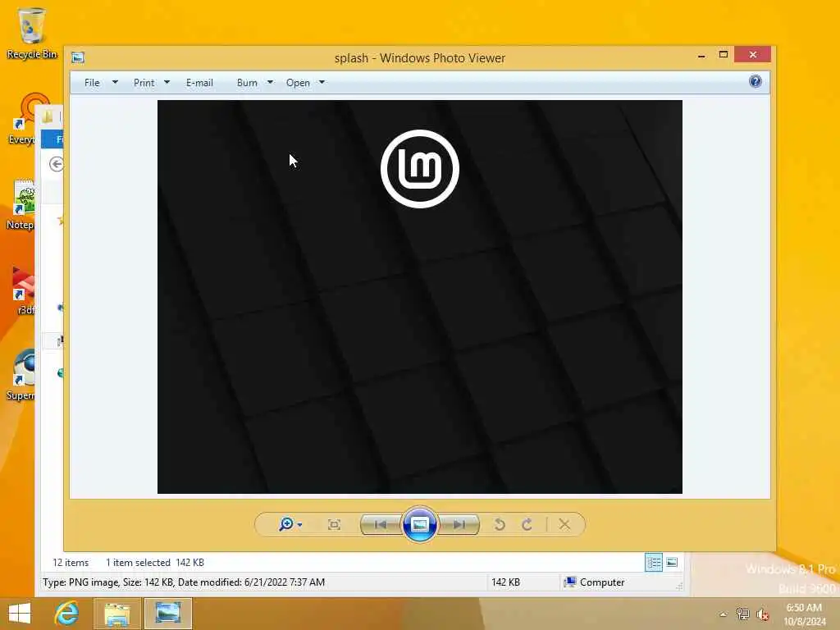The image size is (840, 630).
Task: Switch Explorer window to details view
Action: coord(654,563)
